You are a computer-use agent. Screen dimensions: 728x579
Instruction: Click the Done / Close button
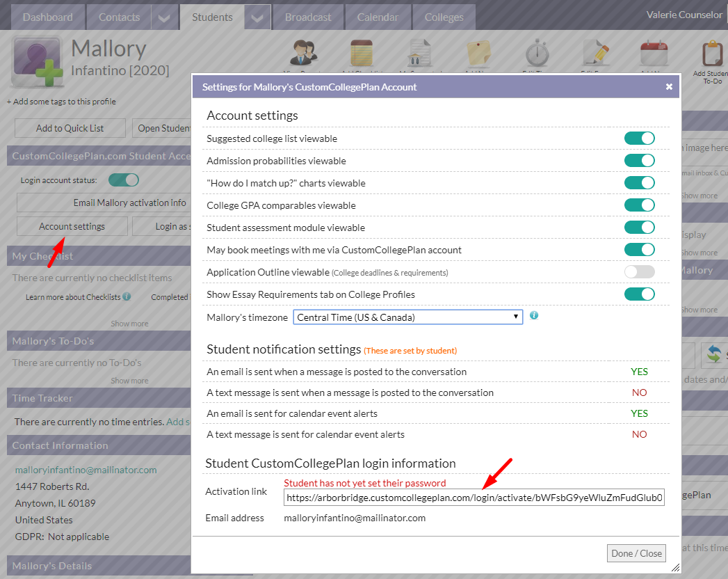coord(636,553)
